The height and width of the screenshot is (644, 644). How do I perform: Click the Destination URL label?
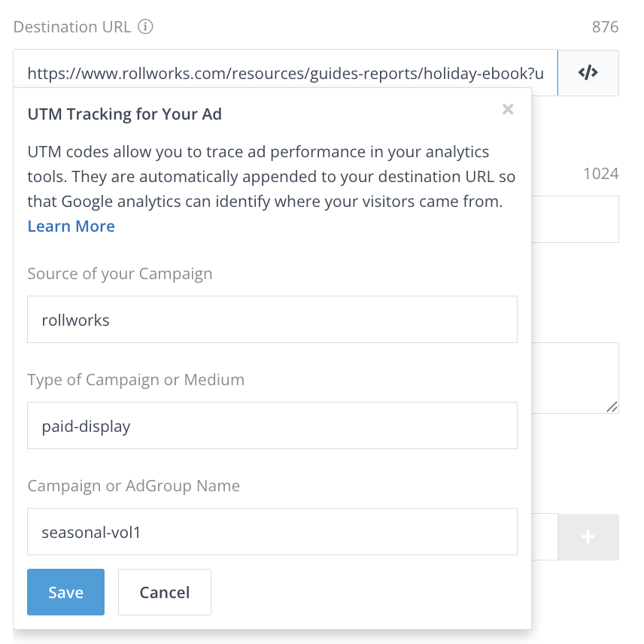pos(72,28)
